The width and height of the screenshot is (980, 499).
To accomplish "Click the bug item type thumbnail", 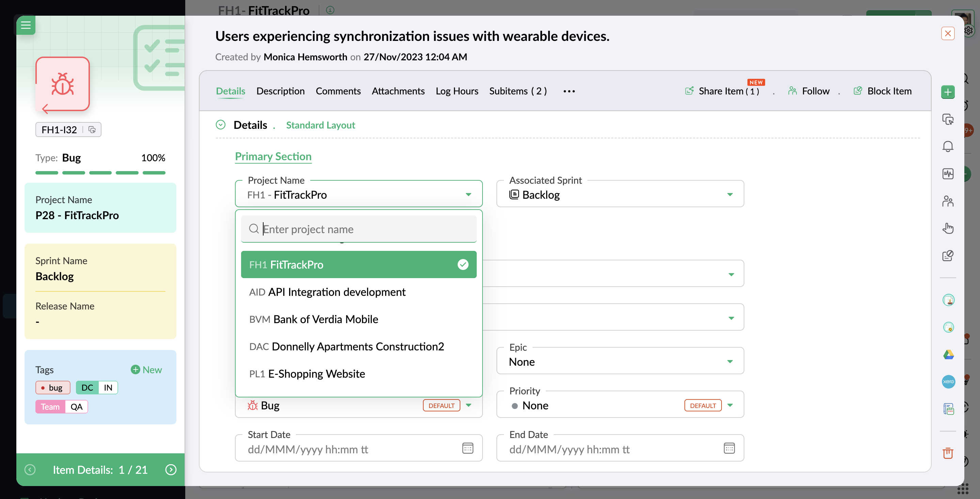I will click(x=63, y=84).
